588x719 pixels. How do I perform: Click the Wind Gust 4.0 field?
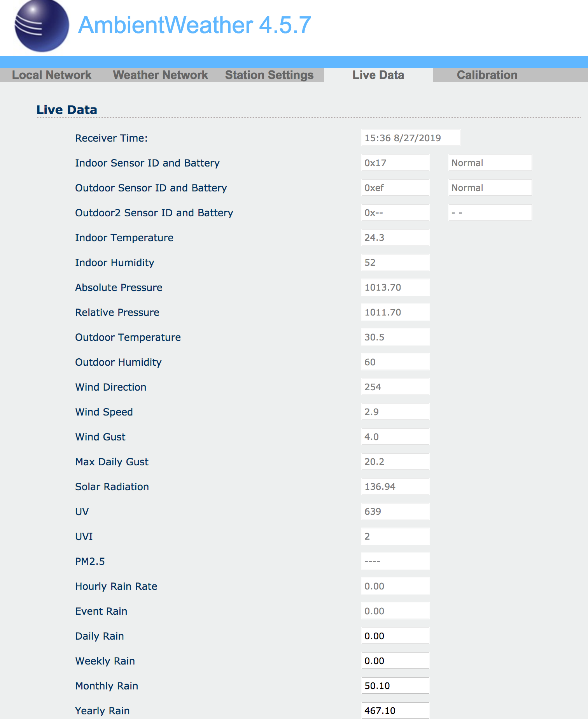tap(395, 437)
